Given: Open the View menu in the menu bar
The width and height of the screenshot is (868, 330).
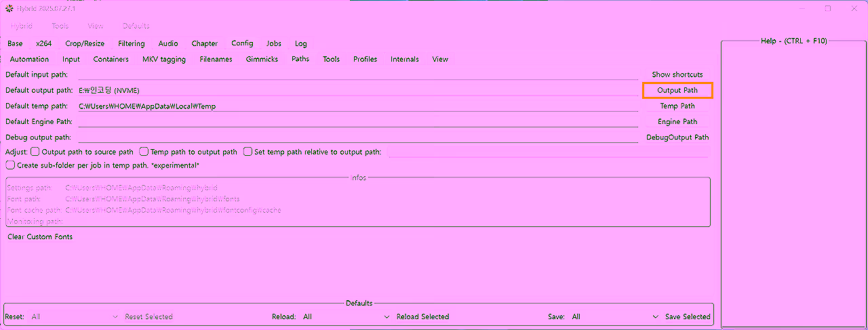Looking at the screenshot, I should coord(96,26).
